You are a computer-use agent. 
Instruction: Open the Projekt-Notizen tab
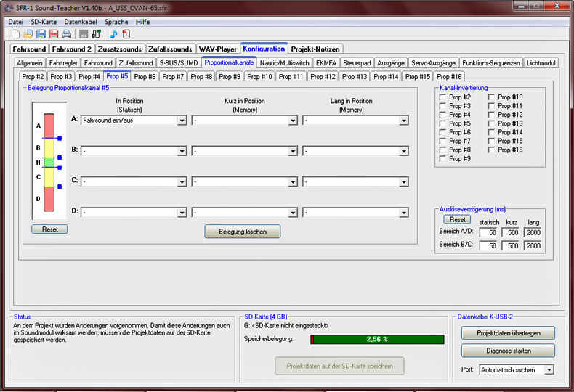coord(315,49)
